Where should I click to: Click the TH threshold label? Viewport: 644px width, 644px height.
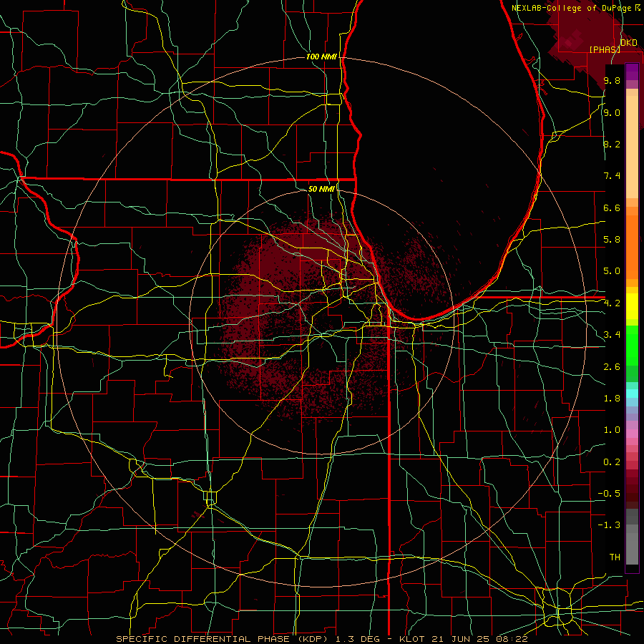[x=615, y=557]
